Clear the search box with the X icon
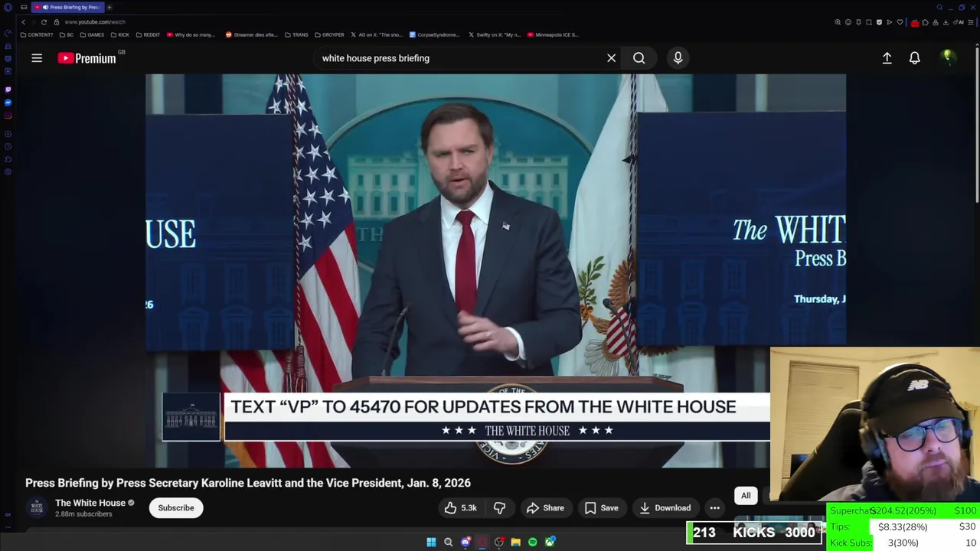Screen dimensions: 980x551 (x=611, y=58)
